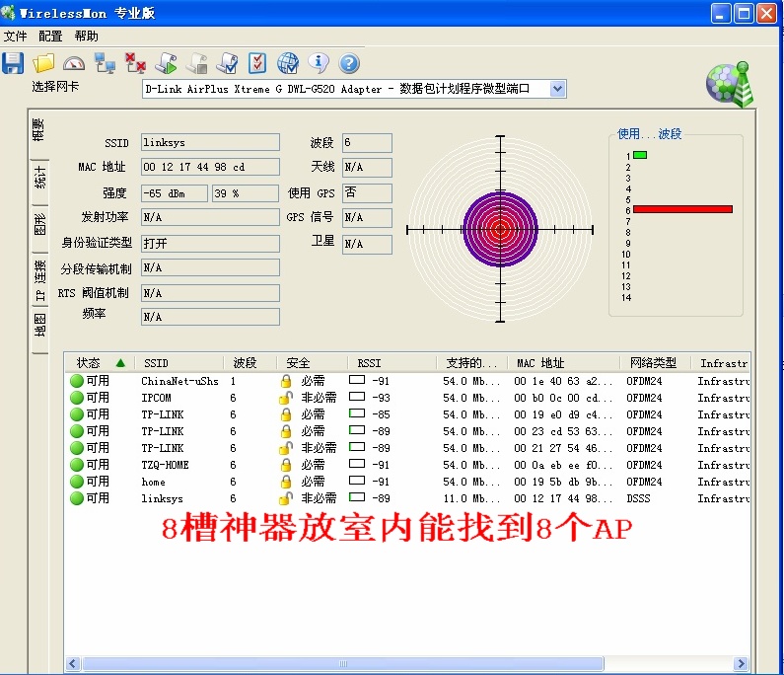This screenshot has width=784, height=675.
Task: Click the scrollbar left arrow
Action: click(73, 663)
